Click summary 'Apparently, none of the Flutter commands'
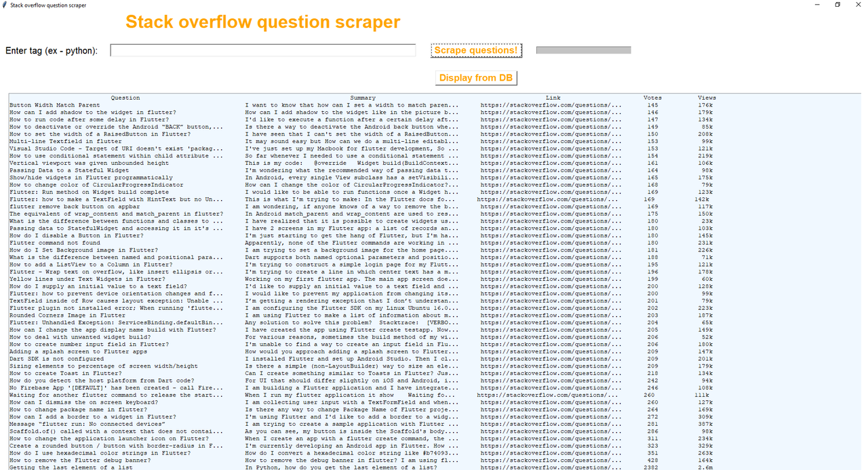868x470 pixels. coord(351,243)
